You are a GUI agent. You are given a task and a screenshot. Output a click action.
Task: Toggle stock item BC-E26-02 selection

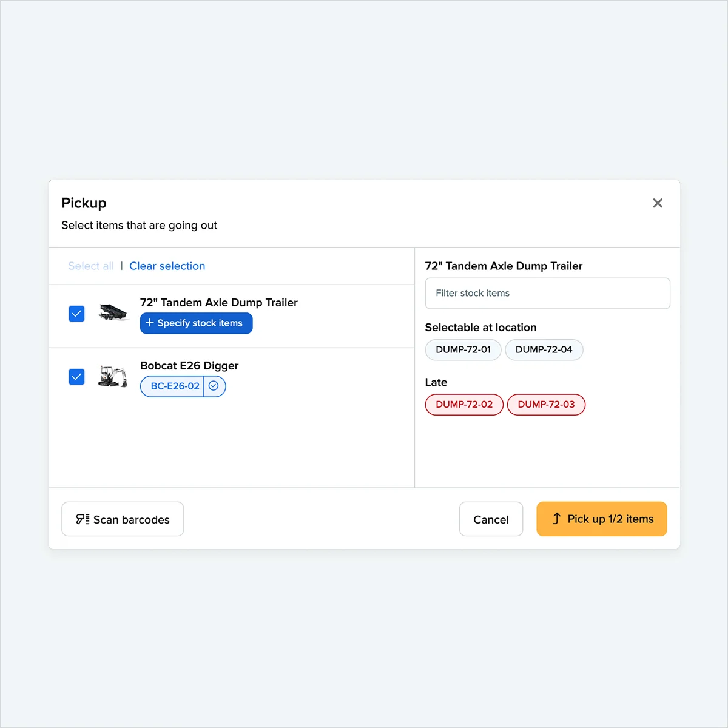pyautogui.click(x=175, y=386)
